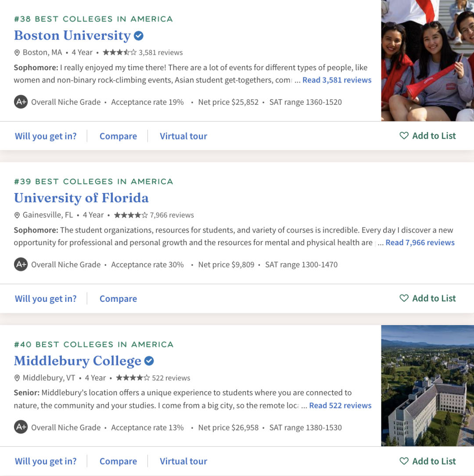Toggle Add to List heart for University of Florida
Image resolution: width=474 pixels, height=476 pixels.
(x=404, y=298)
